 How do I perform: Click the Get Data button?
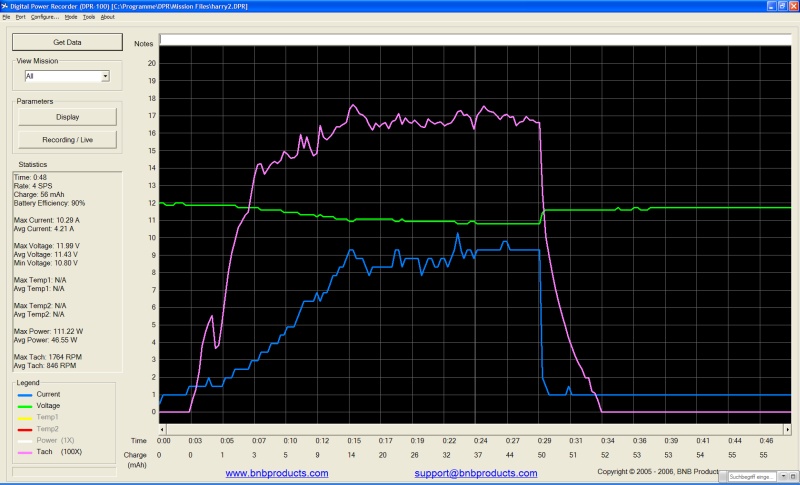[67, 42]
